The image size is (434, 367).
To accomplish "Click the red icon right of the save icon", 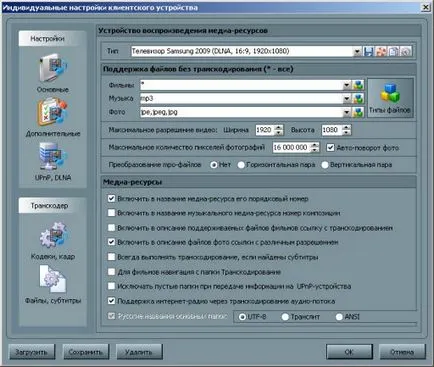I will [381, 51].
